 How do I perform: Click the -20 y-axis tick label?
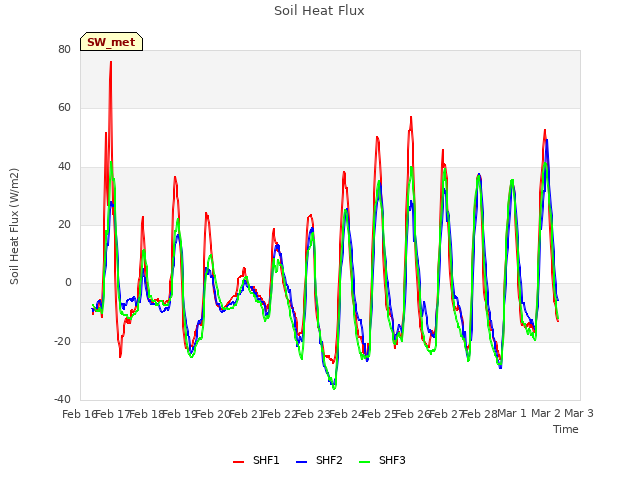(62, 341)
